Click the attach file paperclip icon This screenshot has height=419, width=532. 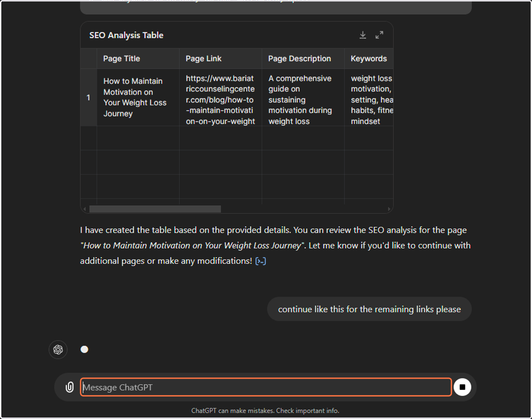[x=70, y=387]
